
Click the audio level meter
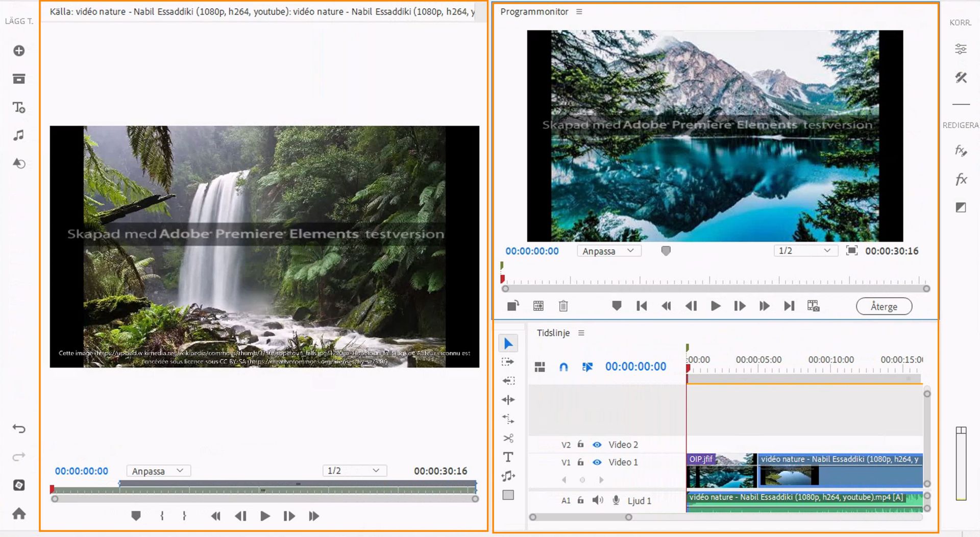pyautogui.click(x=961, y=463)
